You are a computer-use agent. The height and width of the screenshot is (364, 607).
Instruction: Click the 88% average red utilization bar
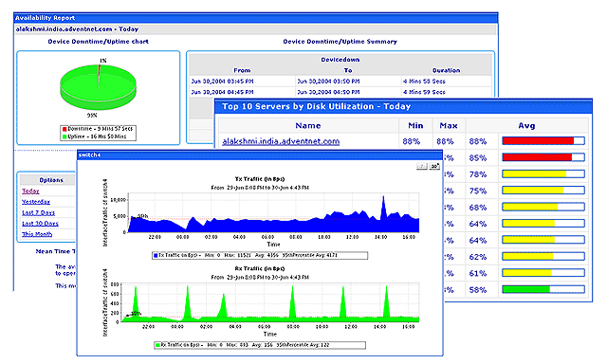pyautogui.click(x=543, y=141)
